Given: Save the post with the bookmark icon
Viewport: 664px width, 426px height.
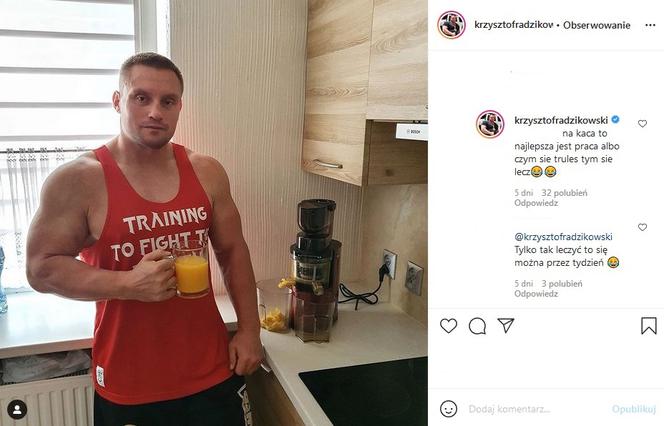Looking at the screenshot, I should pyautogui.click(x=649, y=326).
